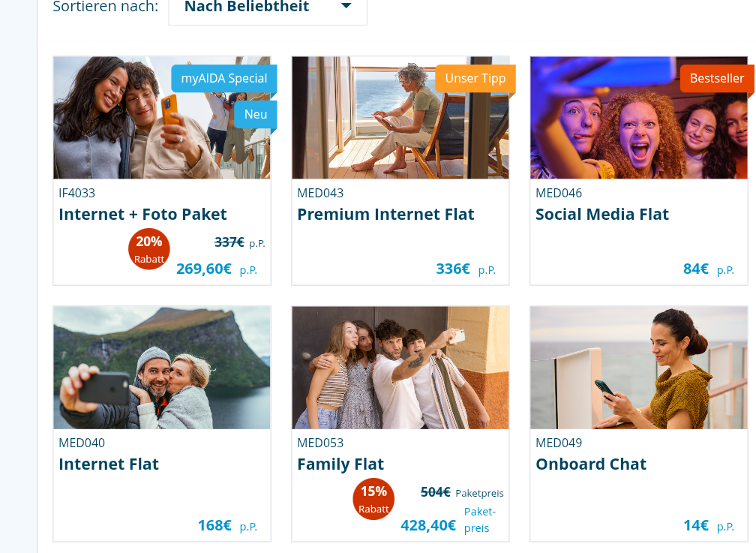Click the 'Unser Tipp' ribbon
The height and width of the screenshot is (553, 756).
pos(475,78)
